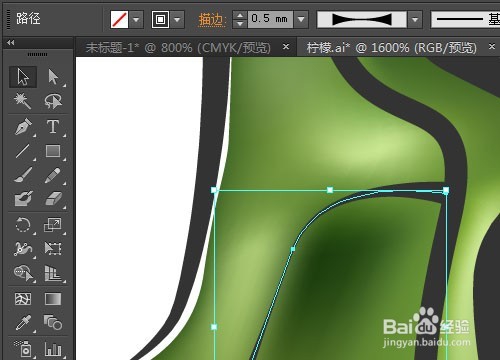Image resolution: width=500 pixels, height=360 pixels.
Task: Click the left-middle bounding box handle
Action: (214, 327)
